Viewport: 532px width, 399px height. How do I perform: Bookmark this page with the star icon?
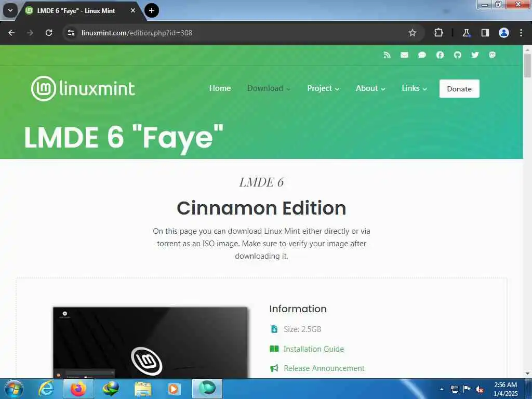(412, 33)
